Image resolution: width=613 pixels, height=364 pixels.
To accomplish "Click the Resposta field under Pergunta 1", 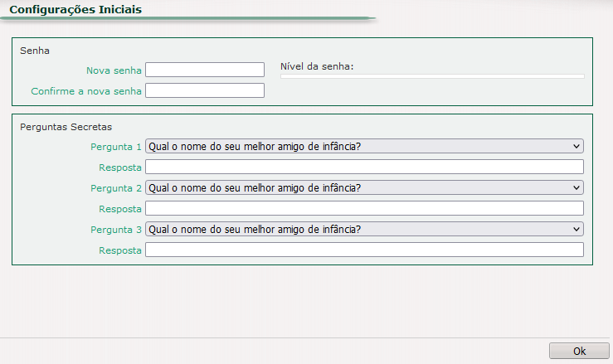I will (x=364, y=167).
